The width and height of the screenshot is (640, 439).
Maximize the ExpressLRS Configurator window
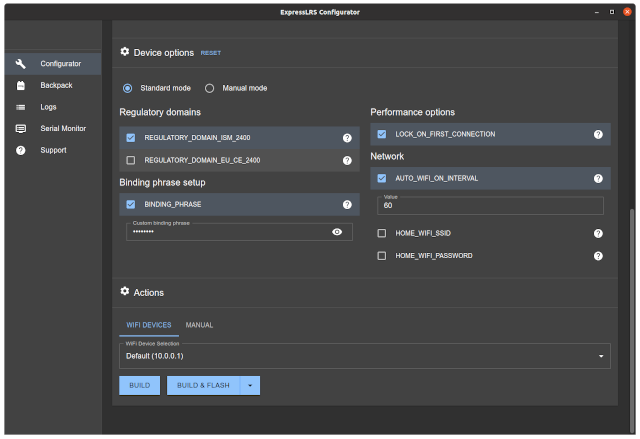coord(612,12)
